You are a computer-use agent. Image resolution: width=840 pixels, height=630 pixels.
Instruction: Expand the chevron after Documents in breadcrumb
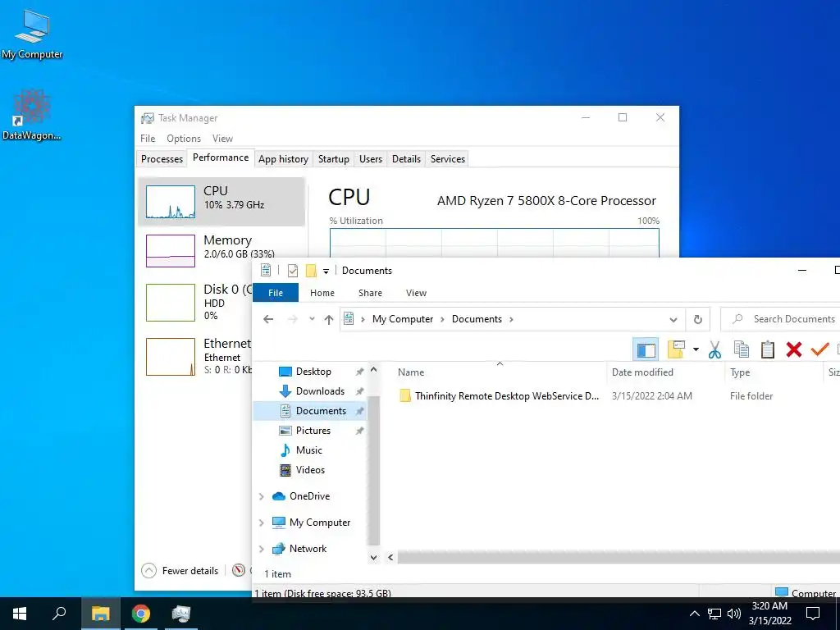pyautogui.click(x=512, y=319)
